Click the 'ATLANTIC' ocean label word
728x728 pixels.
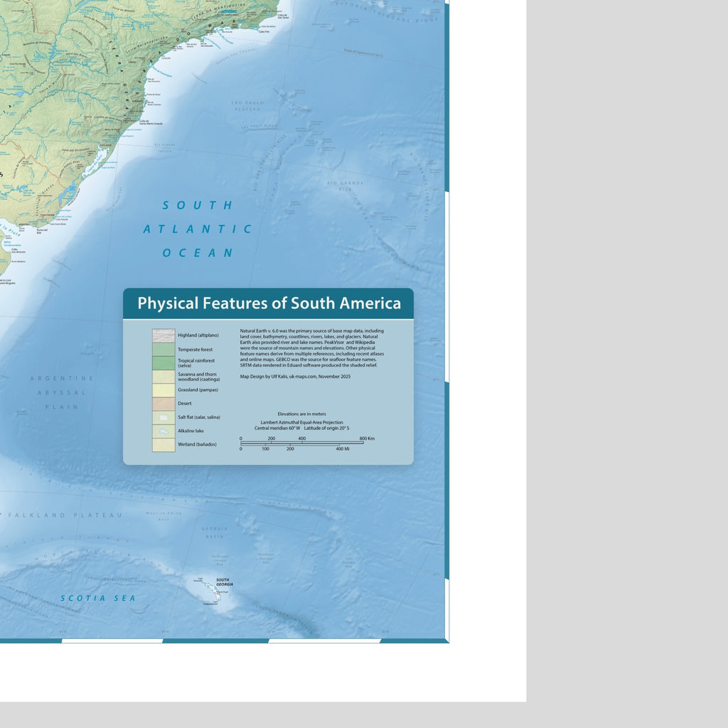point(198,229)
